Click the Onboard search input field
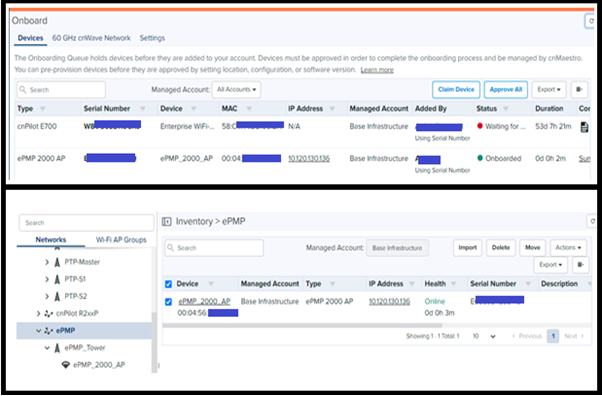This screenshot has width=602, height=396. pos(61,89)
